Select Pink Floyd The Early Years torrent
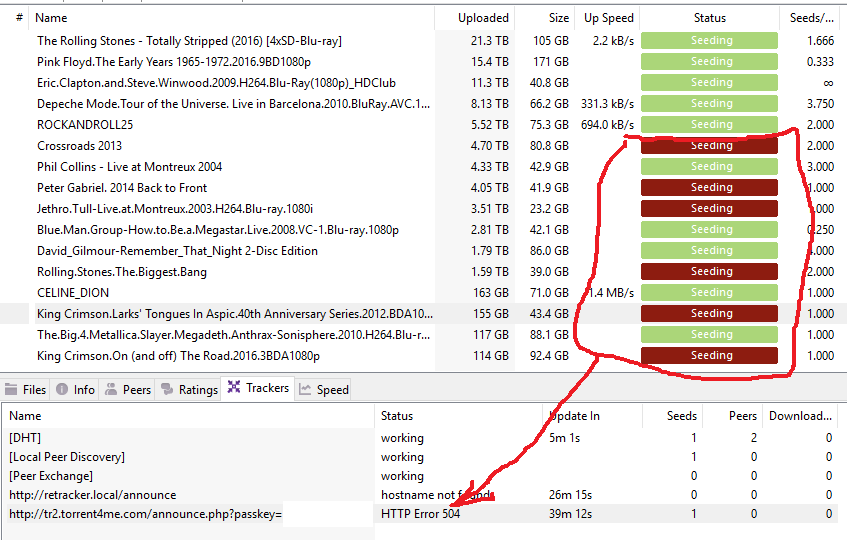 coord(173,62)
